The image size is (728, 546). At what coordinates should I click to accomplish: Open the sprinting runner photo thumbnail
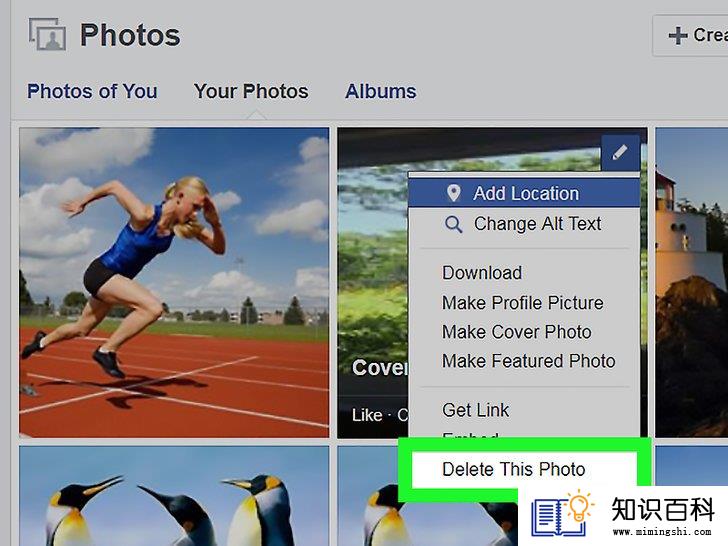click(x=174, y=283)
